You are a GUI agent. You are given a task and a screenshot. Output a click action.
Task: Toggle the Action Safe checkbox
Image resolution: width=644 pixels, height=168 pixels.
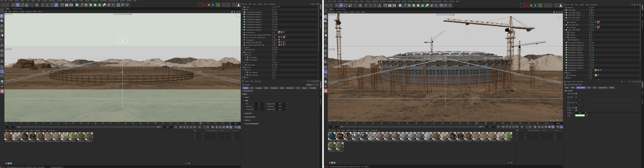[576, 102]
